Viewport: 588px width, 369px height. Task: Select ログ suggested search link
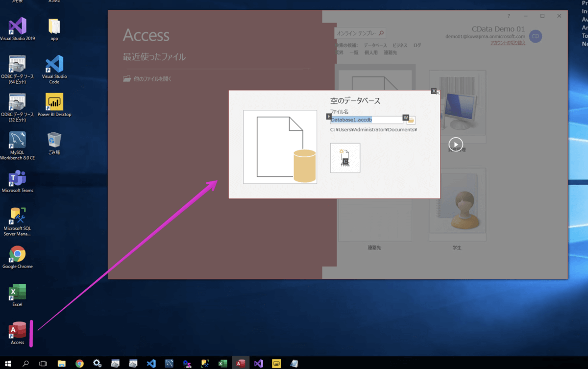pyautogui.click(x=417, y=46)
